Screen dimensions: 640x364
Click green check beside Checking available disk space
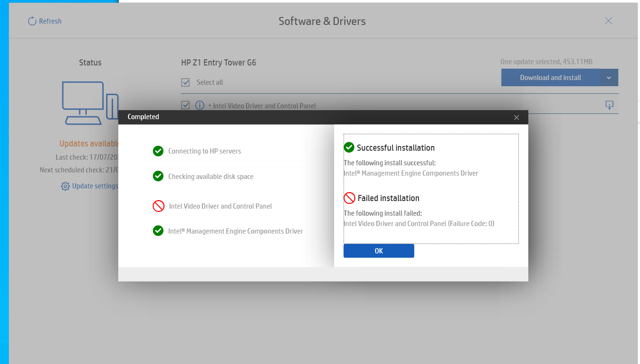pyautogui.click(x=158, y=177)
